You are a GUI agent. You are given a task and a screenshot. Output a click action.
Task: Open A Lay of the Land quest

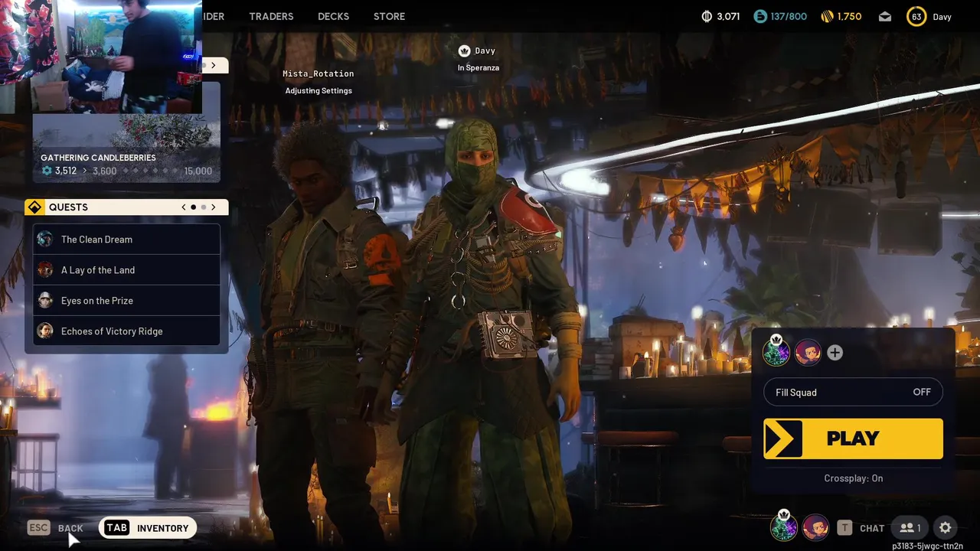[x=126, y=270]
